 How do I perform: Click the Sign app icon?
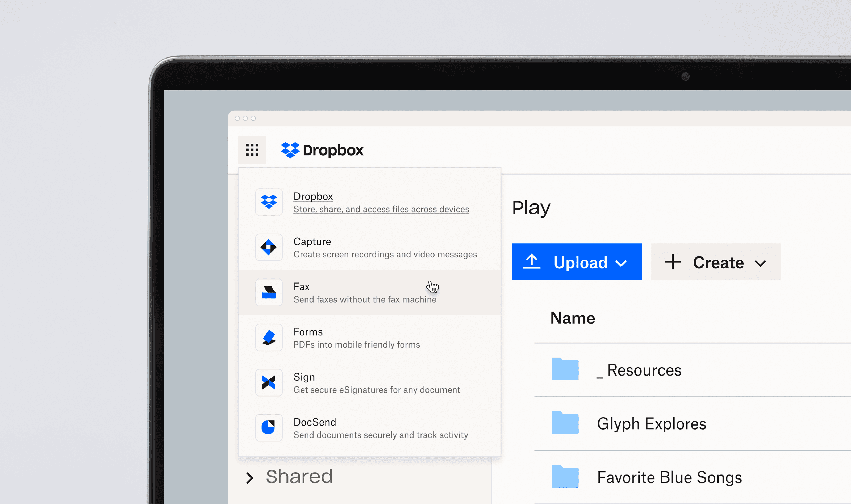pos(269,383)
